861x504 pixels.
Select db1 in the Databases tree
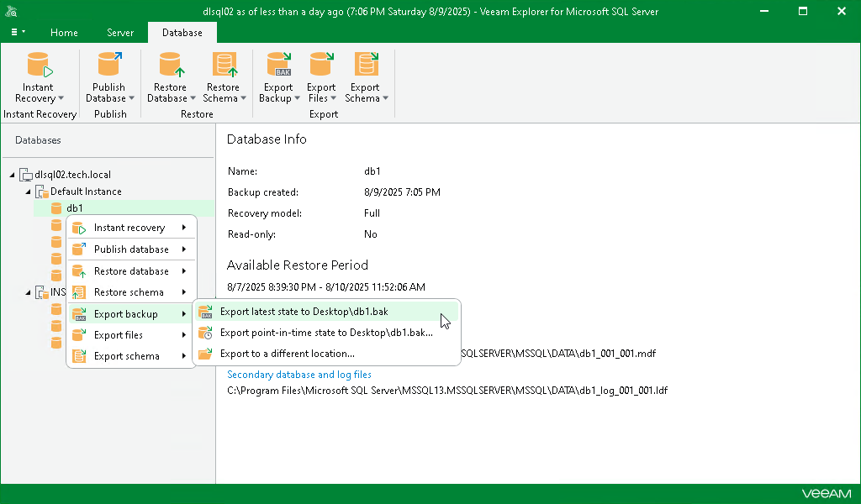point(74,207)
